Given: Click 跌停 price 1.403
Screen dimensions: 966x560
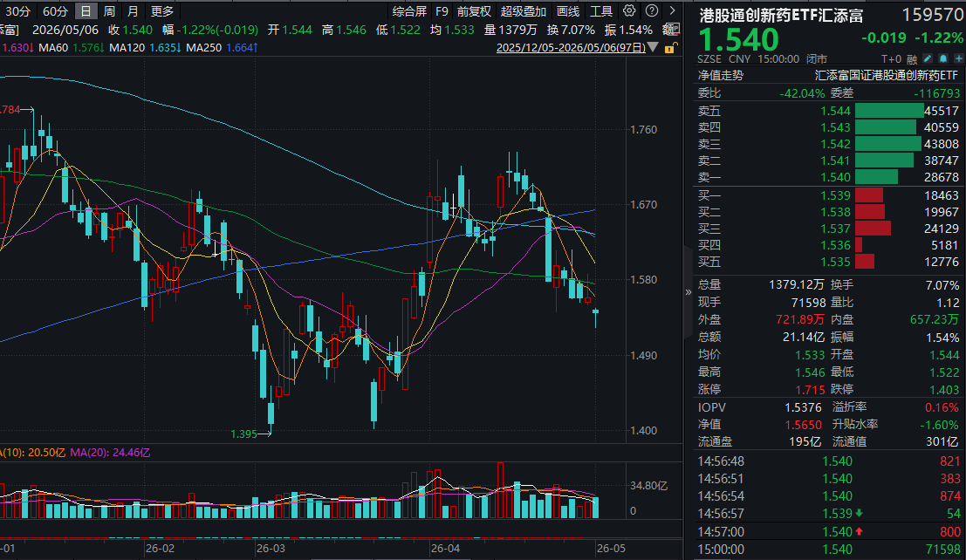Looking at the screenshot, I should point(944,390).
